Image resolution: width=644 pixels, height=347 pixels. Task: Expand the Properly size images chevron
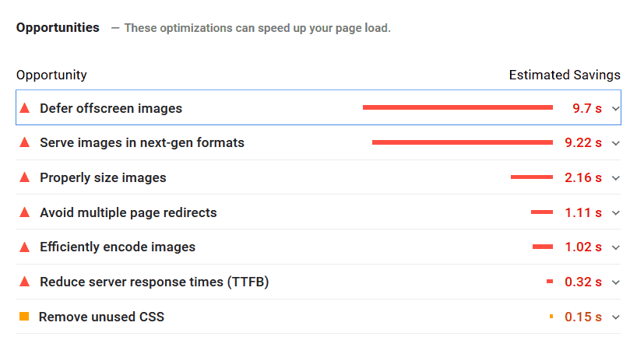[x=615, y=178]
